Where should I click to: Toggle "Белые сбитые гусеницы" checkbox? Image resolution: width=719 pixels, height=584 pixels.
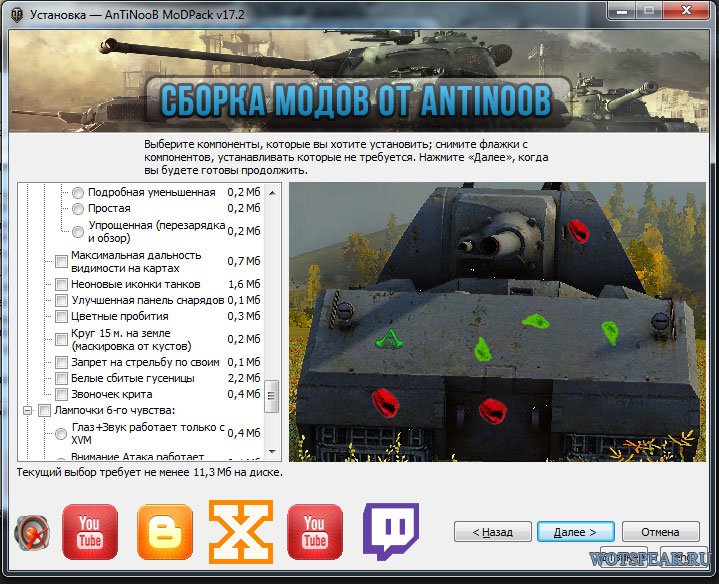pyautogui.click(x=62, y=379)
